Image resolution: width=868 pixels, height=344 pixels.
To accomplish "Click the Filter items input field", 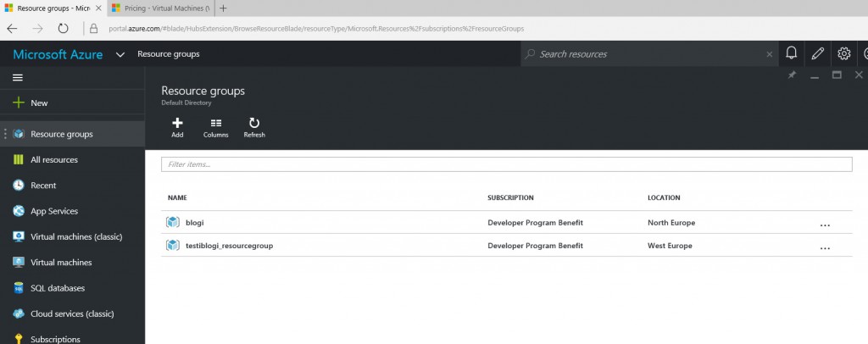I will (507, 164).
